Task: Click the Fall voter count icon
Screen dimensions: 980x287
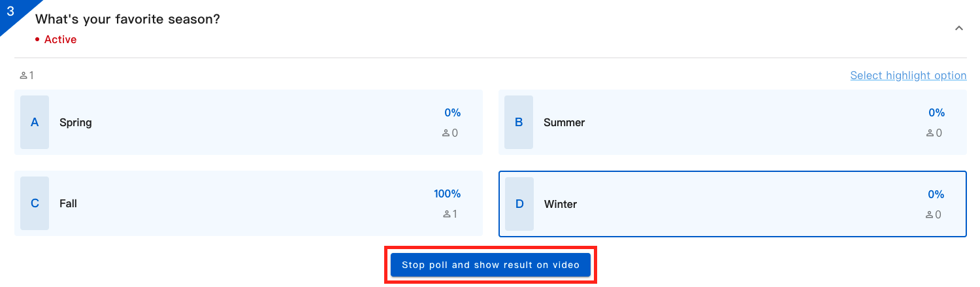Action: coord(447,214)
